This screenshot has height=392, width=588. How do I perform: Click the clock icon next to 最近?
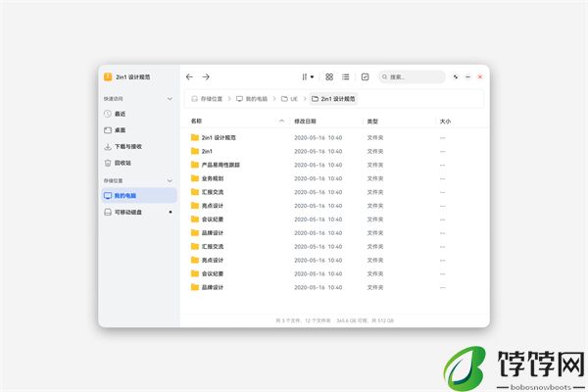pos(108,114)
